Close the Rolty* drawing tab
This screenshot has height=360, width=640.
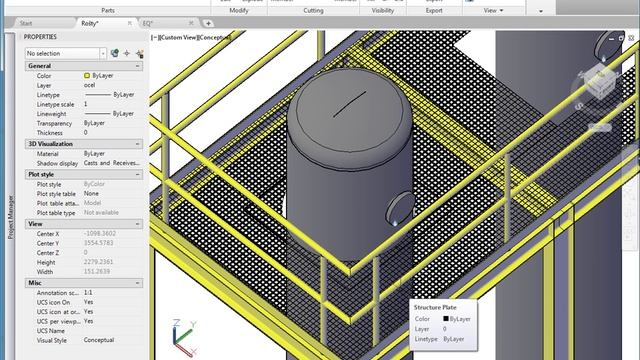click(x=129, y=23)
